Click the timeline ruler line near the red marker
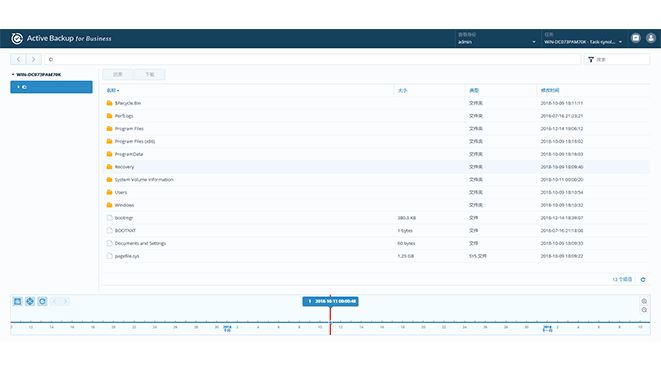 (330, 322)
